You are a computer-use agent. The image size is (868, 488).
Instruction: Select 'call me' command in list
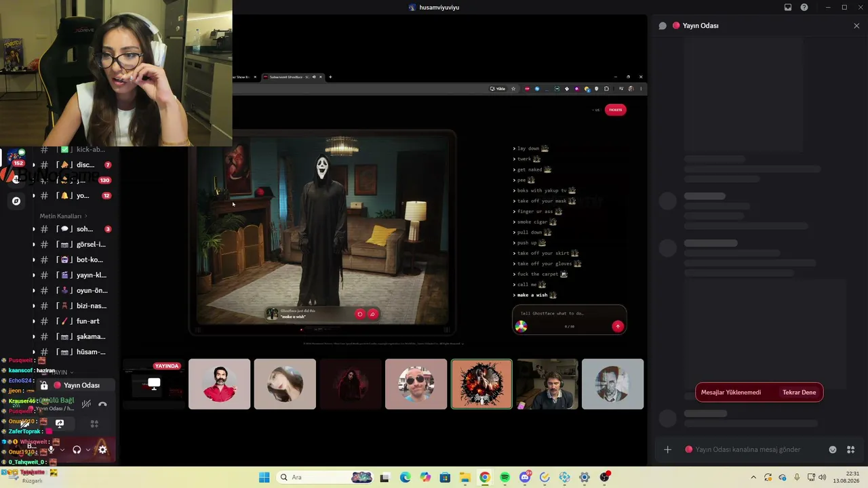coord(530,285)
